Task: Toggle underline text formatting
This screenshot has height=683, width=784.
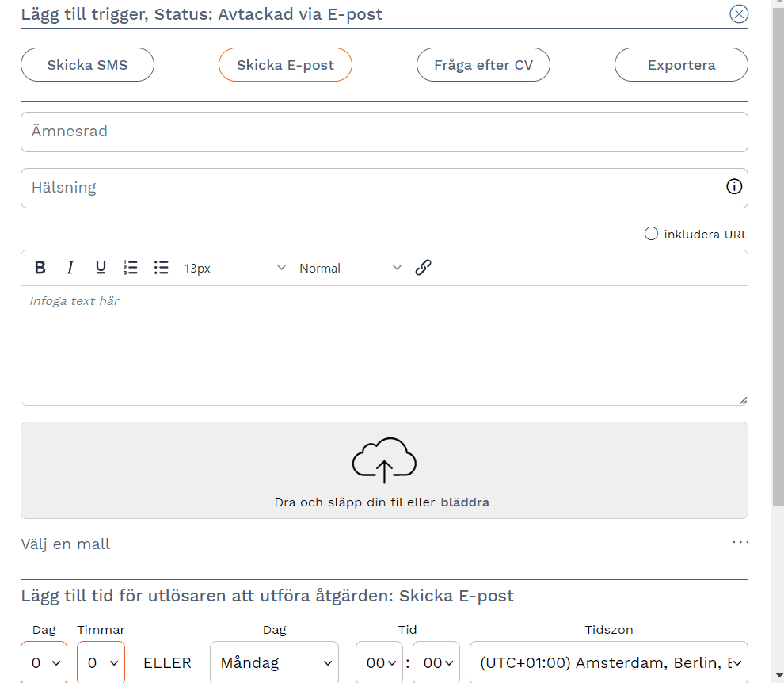Action: [x=101, y=268]
